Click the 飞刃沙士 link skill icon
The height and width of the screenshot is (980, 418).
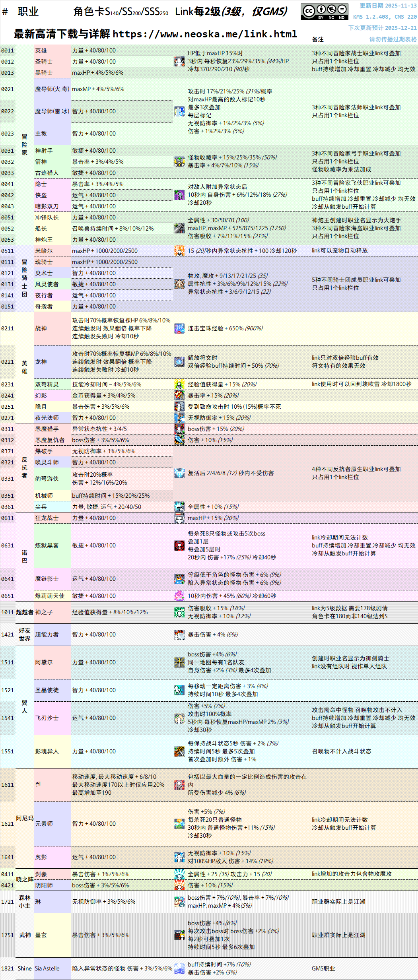click(179, 718)
